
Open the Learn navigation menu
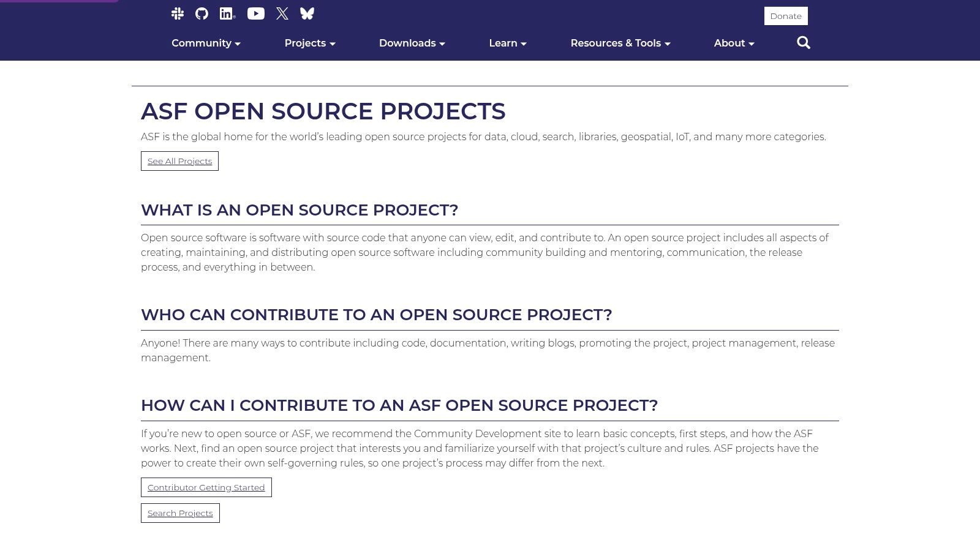[508, 43]
